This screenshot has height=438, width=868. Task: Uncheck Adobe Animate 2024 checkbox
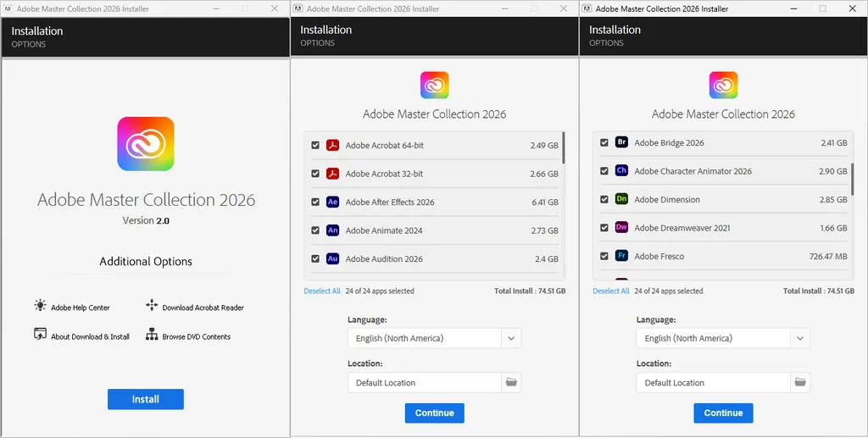(x=315, y=230)
